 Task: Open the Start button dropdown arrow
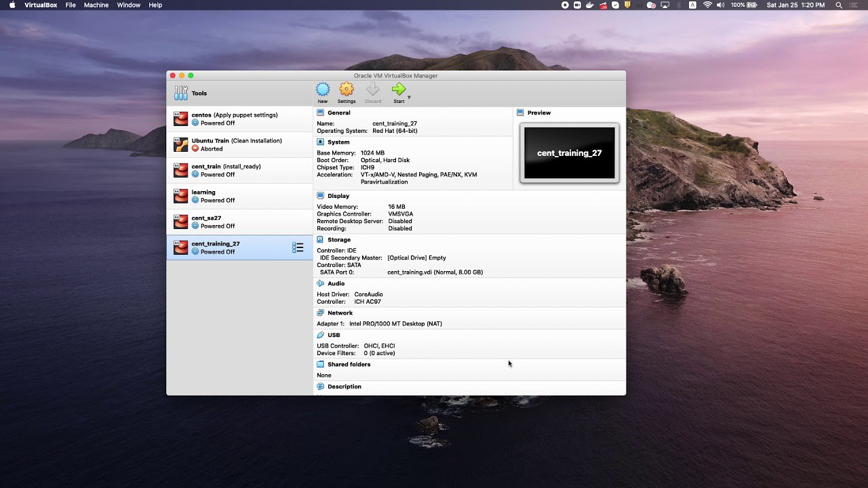click(x=409, y=98)
